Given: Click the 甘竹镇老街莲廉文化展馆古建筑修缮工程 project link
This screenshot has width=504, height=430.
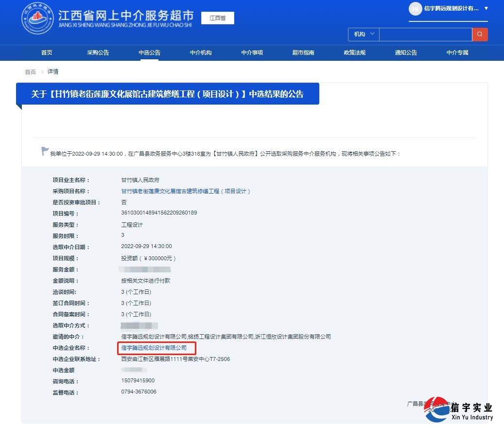Looking at the screenshot, I should (185, 191).
